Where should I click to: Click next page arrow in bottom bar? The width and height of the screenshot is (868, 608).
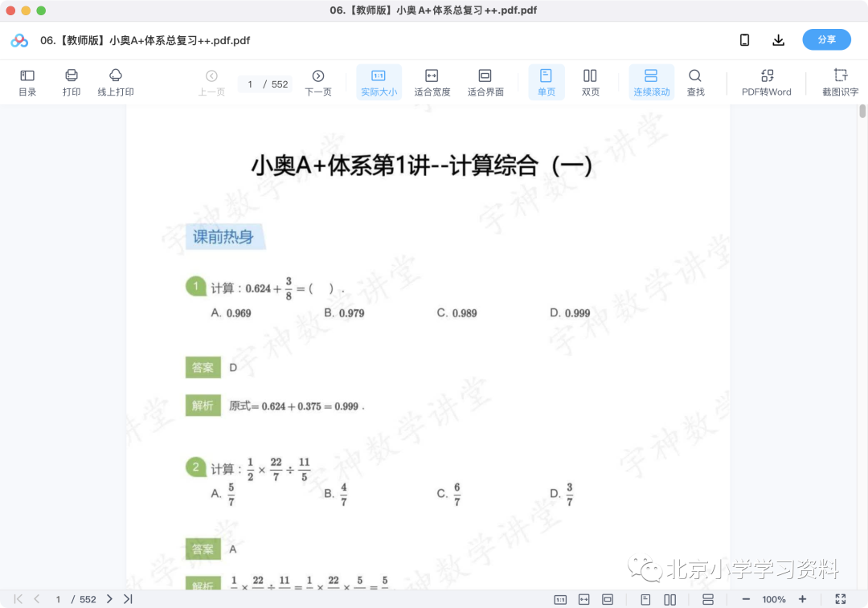109,599
